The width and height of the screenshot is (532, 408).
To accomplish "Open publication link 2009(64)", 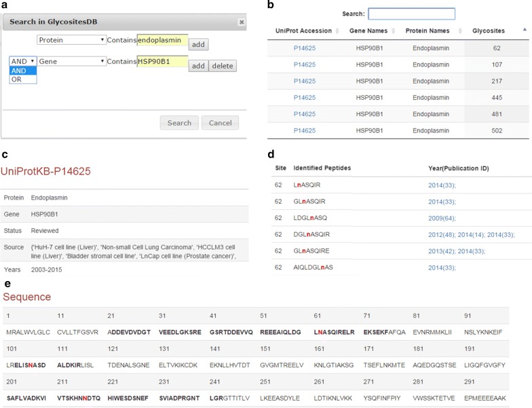I will point(442,219).
